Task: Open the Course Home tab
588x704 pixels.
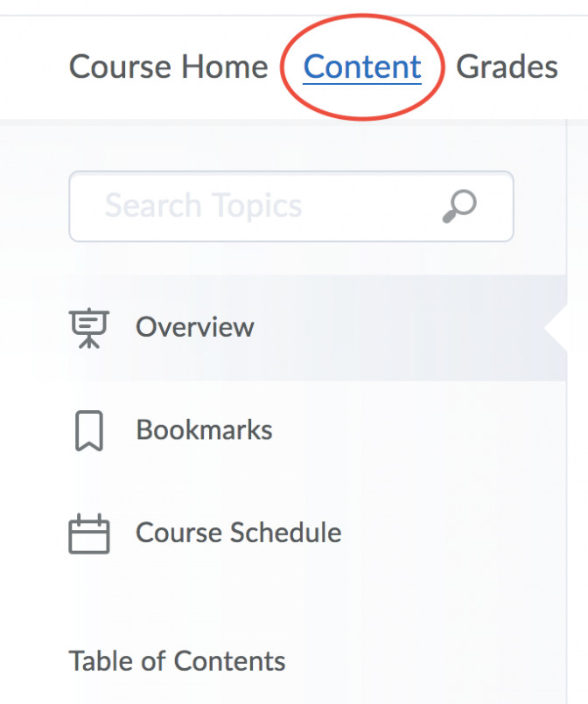Action: (168, 66)
